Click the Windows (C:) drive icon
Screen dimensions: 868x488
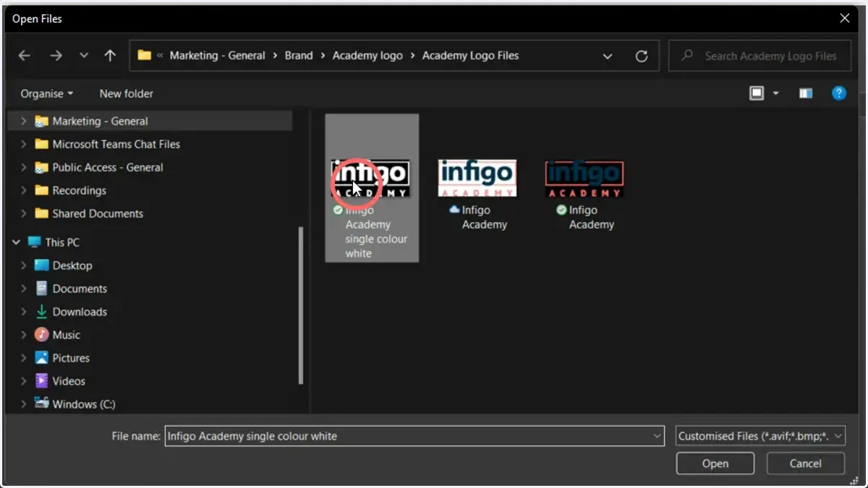click(x=42, y=403)
